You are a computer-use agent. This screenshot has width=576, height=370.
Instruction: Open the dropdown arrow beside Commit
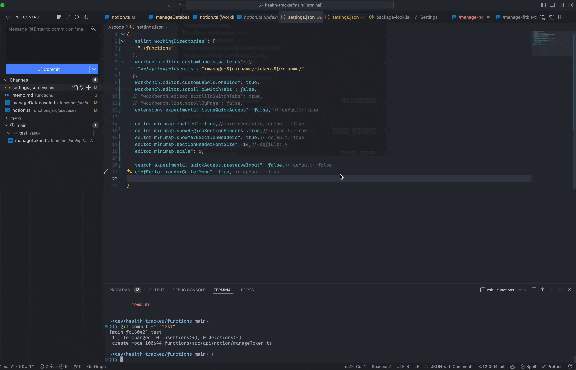pyautogui.click(x=94, y=69)
